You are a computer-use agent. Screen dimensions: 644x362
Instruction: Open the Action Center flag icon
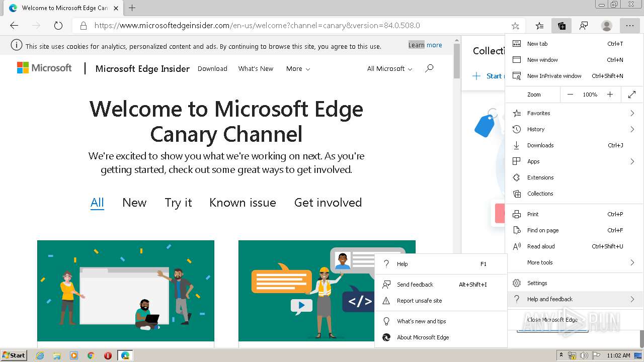pos(596,355)
